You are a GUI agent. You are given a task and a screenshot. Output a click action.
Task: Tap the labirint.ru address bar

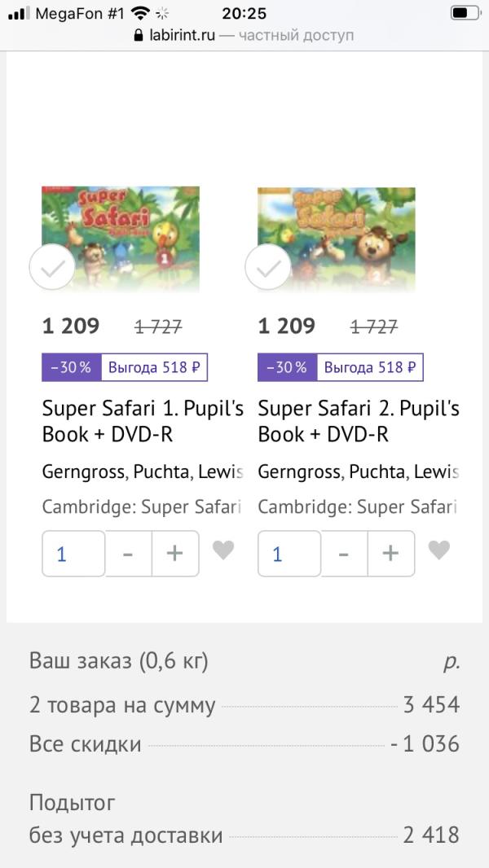pyautogui.click(x=243, y=36)
